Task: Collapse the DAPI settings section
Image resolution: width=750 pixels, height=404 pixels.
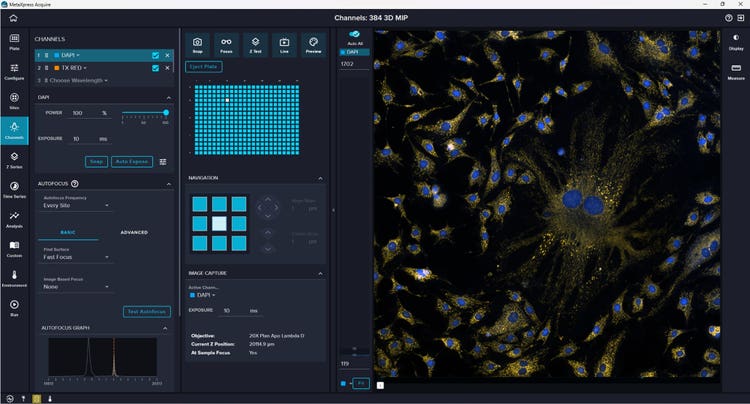Action: (169, 98)
